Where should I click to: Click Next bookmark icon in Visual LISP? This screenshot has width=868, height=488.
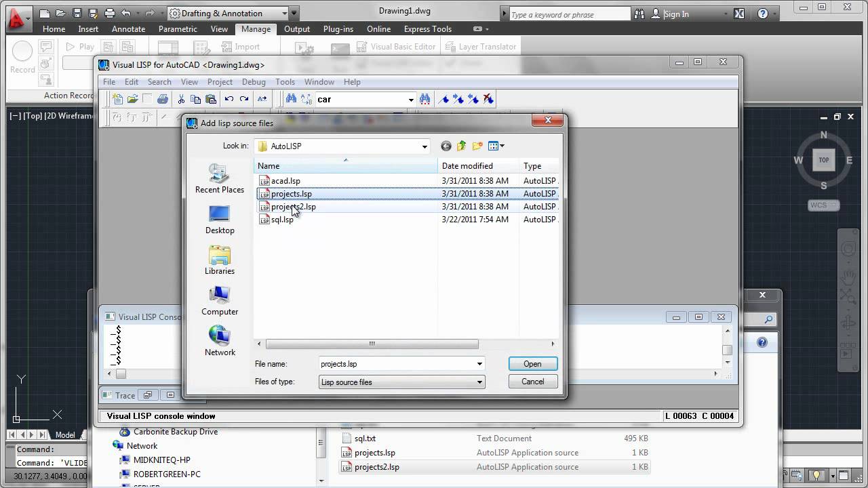458,99
